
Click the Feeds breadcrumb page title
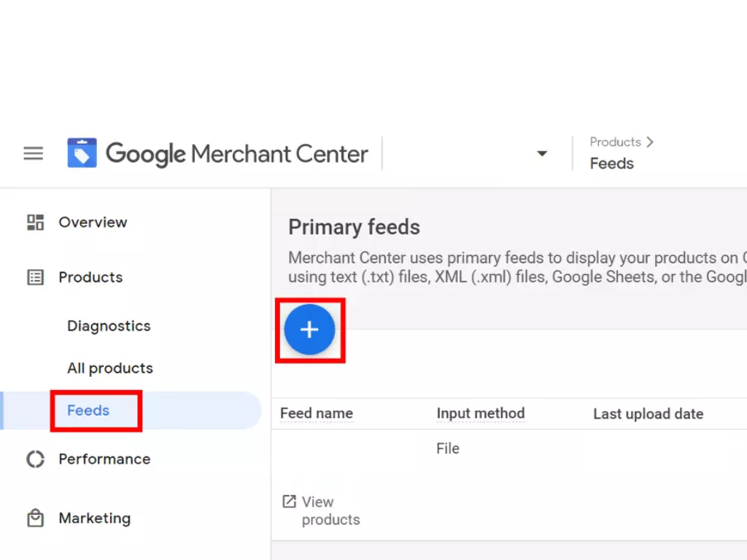(612, 163)
